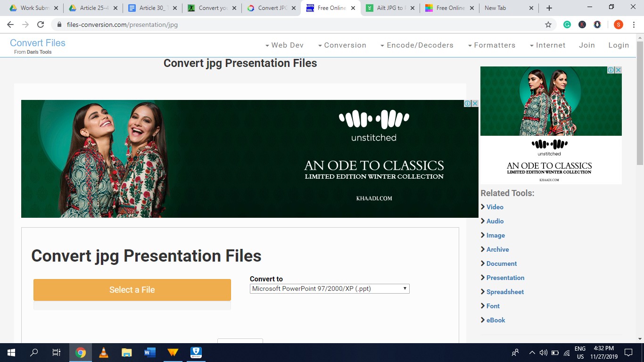Switch to the Article 25-4 tab
This screenshot has width=644, height=362.
[x=93, y=8]
